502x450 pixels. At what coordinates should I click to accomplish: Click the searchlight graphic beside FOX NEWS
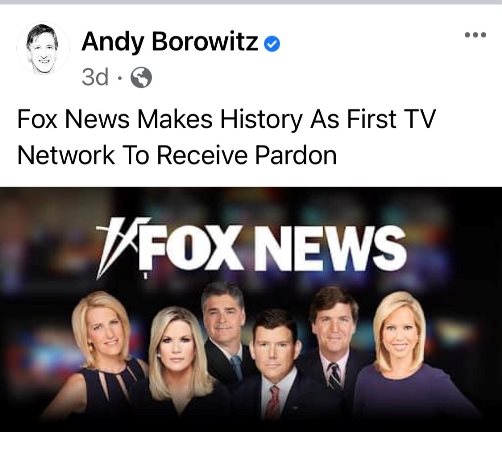pyautogui.click(x=122, y=247)
